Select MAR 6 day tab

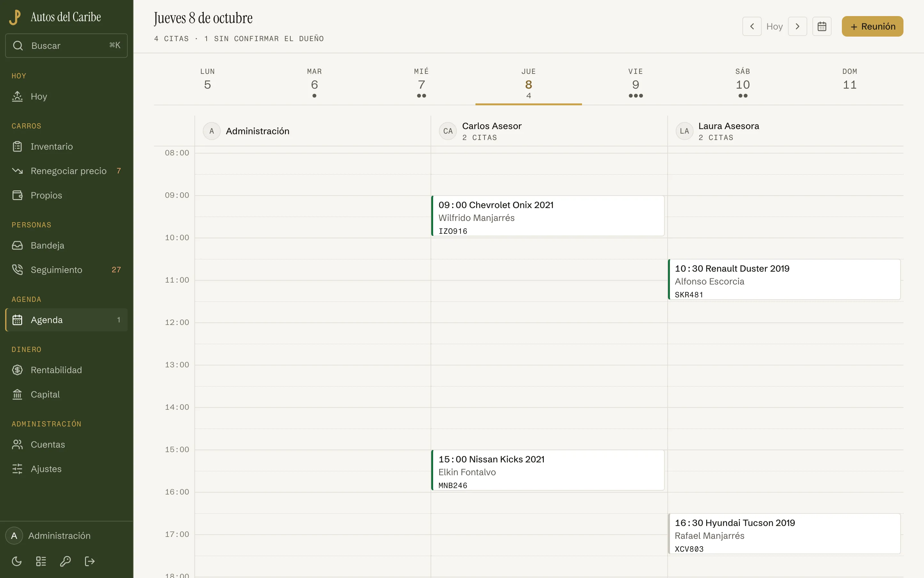pos(314,83)
